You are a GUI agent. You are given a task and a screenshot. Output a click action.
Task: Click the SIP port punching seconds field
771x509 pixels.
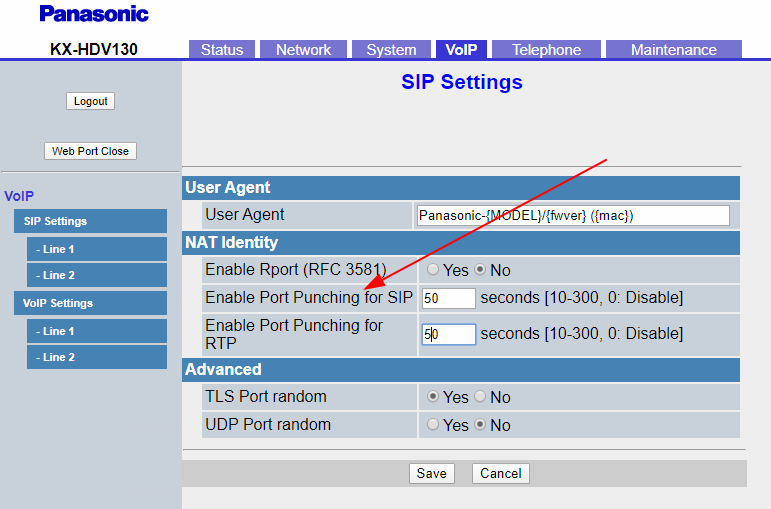pos(448,298)
